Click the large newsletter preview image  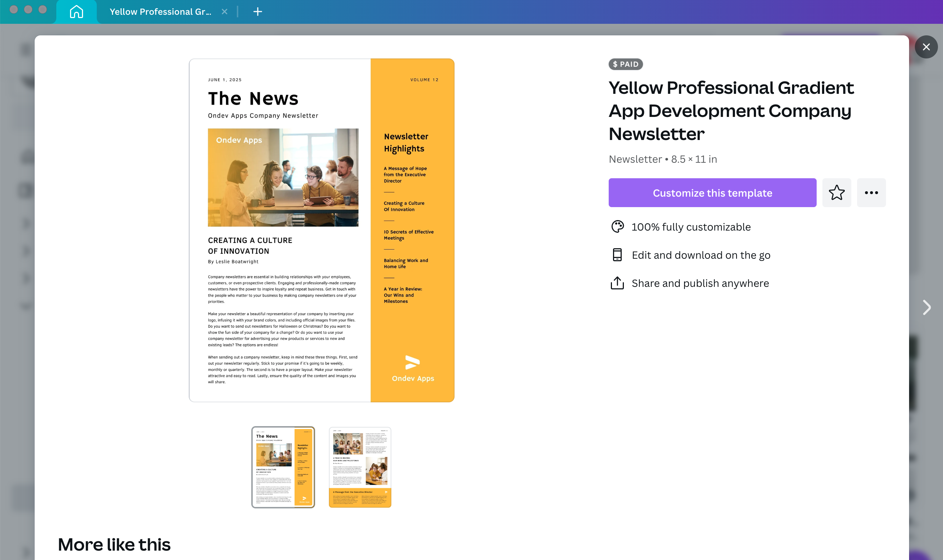pos(321,230)
